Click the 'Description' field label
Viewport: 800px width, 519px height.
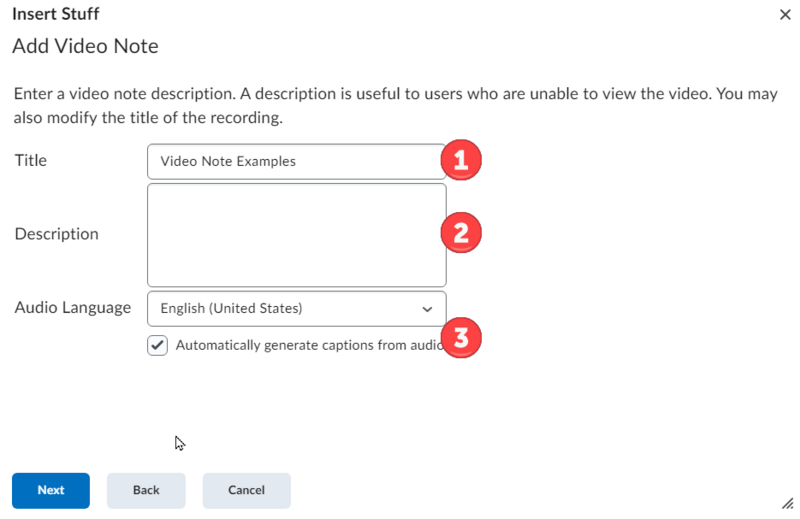[x=57, y=234]
